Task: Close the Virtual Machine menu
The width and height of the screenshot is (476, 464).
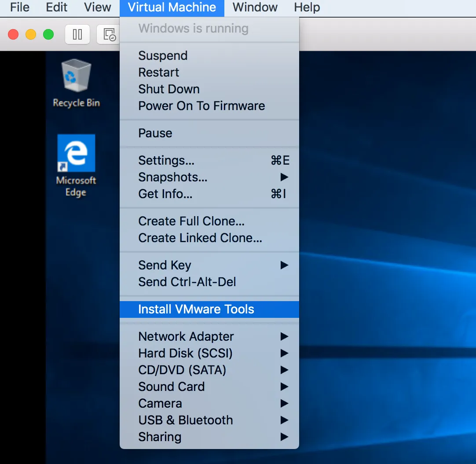Action: 172,8
